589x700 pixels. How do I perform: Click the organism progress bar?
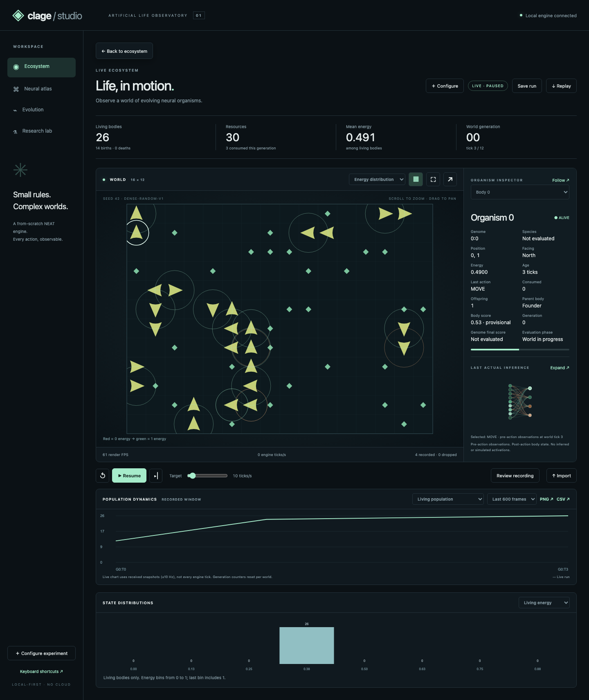[x=520, y=350]
